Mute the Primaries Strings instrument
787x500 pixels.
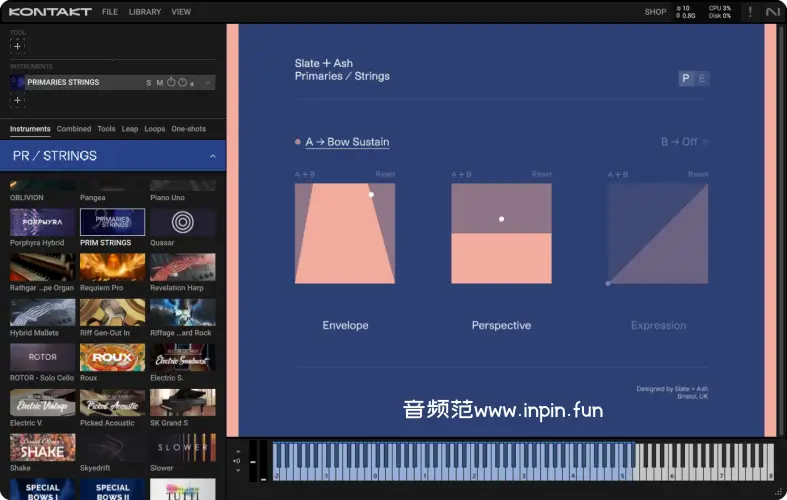click(160, 82)
